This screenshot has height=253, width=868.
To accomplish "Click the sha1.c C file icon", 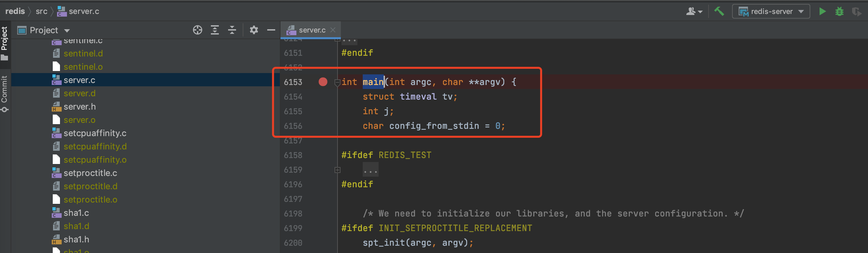I will pyautogui.click(x=56, y=213).
